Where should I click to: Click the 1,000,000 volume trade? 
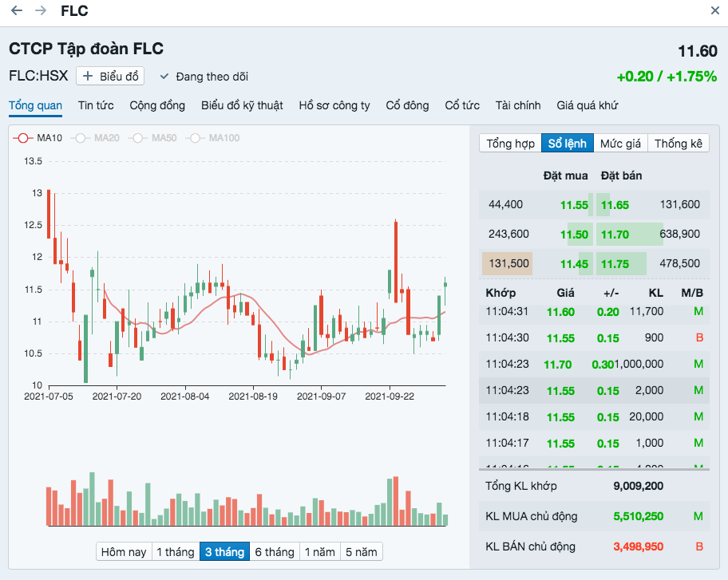639,365
